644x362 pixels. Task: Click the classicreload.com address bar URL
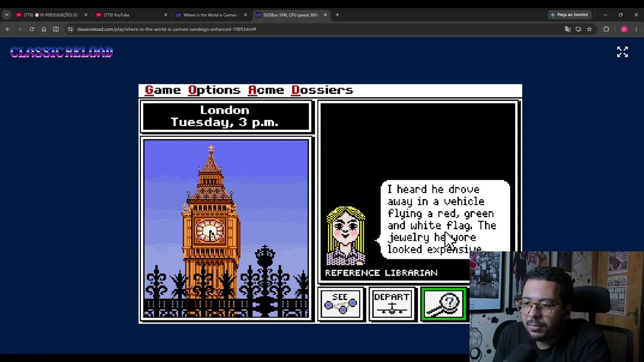[x=167, y=29]
